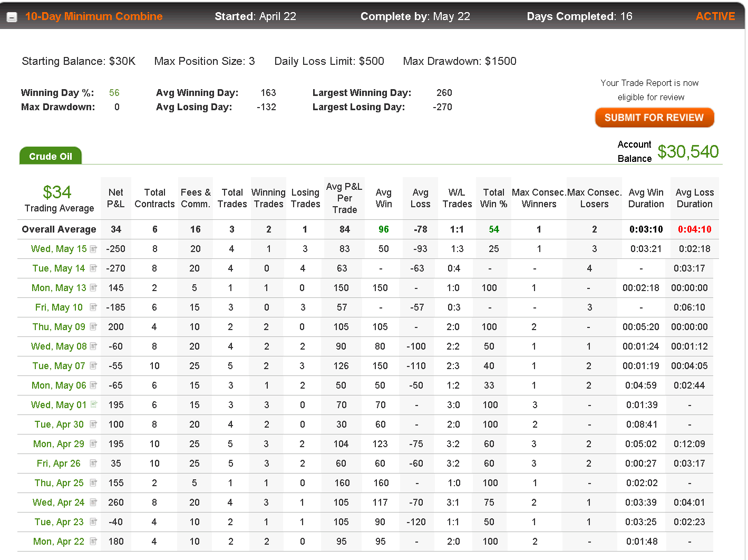Open the note icon for Mon, May 13
Image resolution: width=748 pixels, height=560 pixels.
click(x=93, y=288)
